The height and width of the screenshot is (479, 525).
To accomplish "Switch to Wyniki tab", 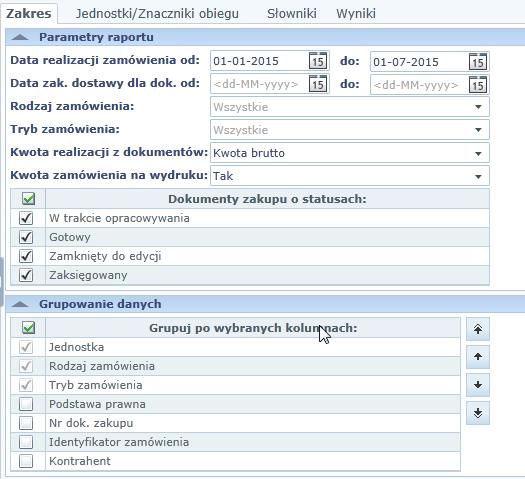I will click(x=356, y=13).
